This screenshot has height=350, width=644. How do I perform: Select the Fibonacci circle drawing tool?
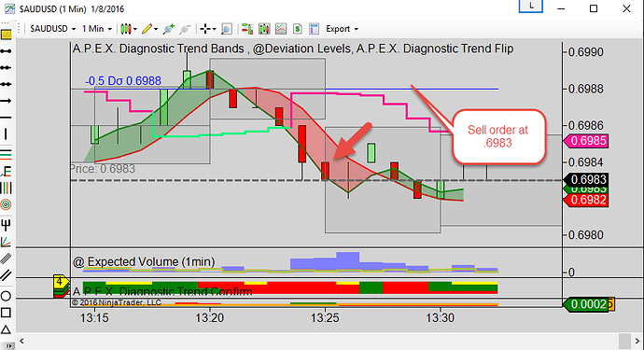pyautogui.click(x=6, y=204)
